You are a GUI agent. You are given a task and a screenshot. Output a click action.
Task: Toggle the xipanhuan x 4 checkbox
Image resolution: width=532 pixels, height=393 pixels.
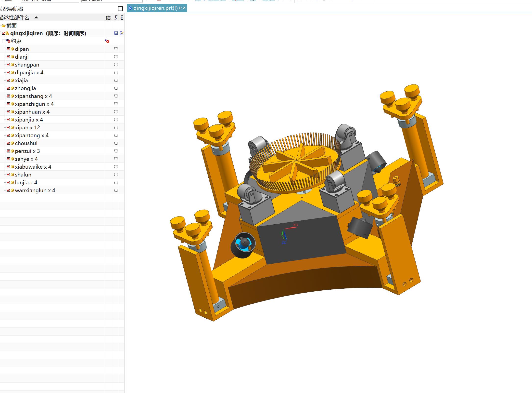click(8, 112)
